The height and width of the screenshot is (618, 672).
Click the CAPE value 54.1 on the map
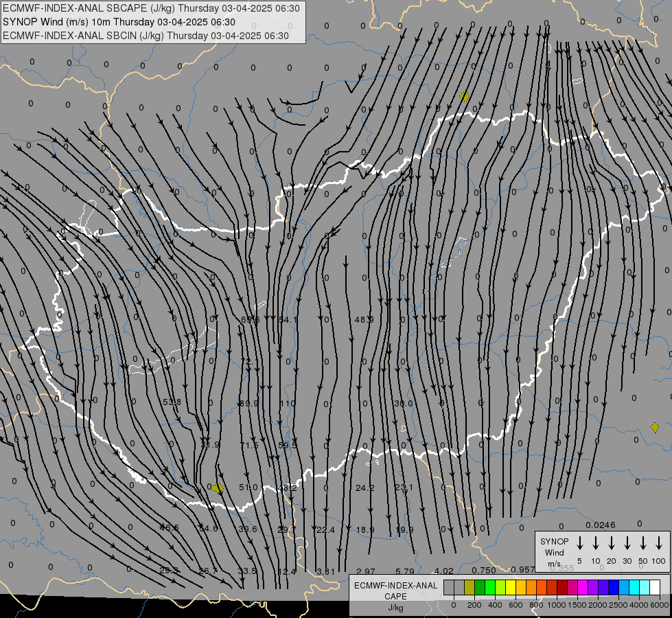(288, 319)
